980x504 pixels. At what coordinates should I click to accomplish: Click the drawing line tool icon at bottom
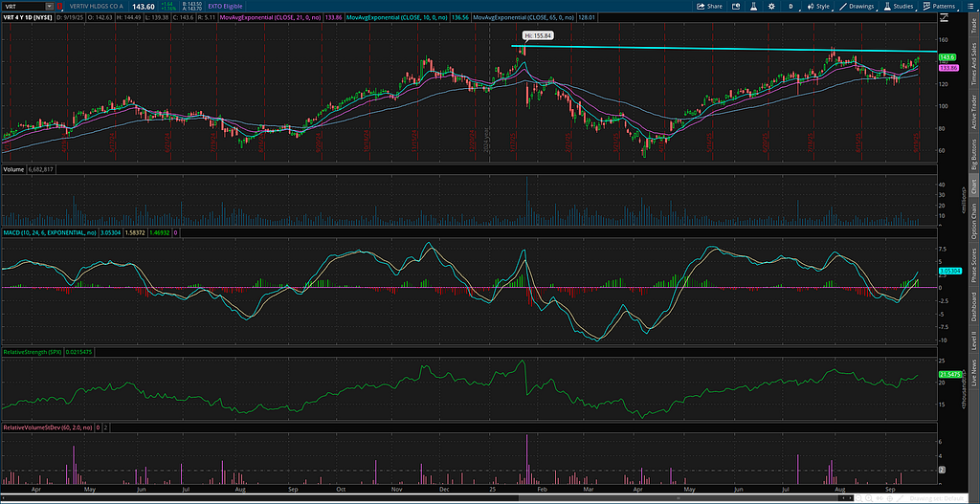click(x=900, y=498)
